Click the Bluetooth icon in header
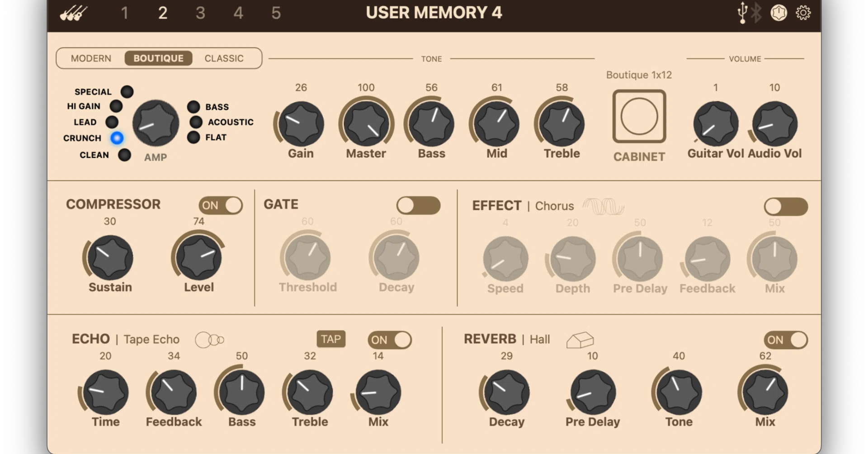The image size is (868, 454). (x=756, y=13)
